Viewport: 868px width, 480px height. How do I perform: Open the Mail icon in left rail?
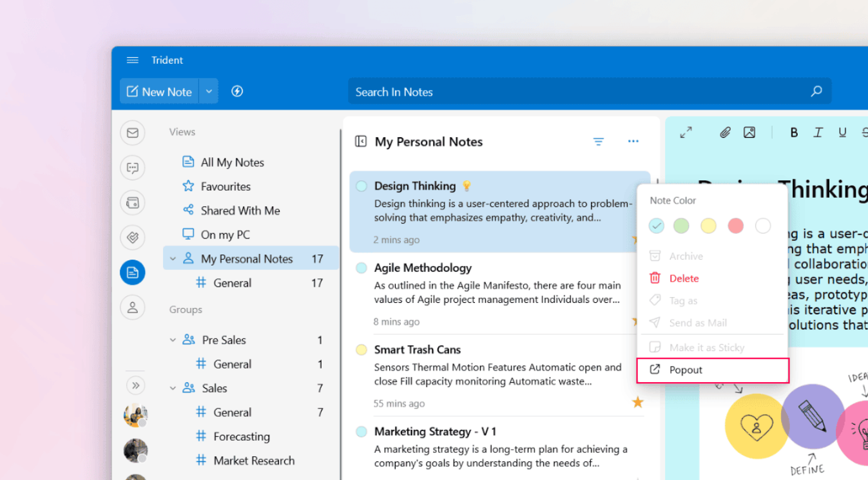tap(133, 133)
